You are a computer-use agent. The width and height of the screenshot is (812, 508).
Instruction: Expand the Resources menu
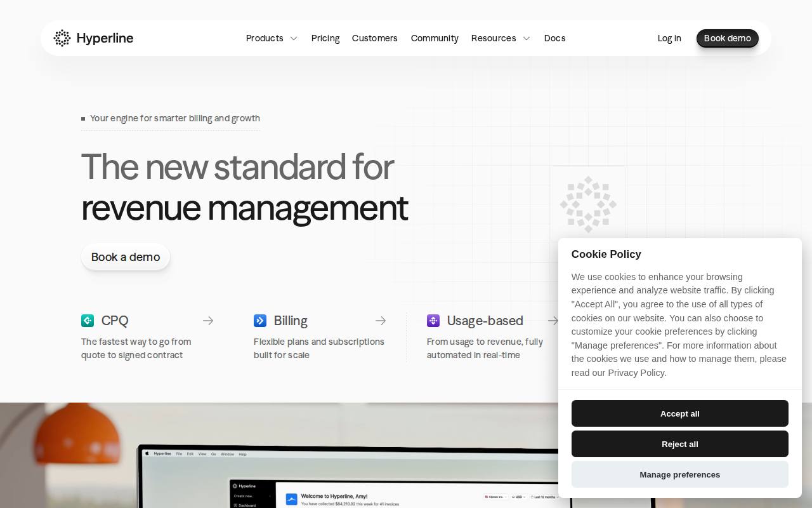(494, 38)
